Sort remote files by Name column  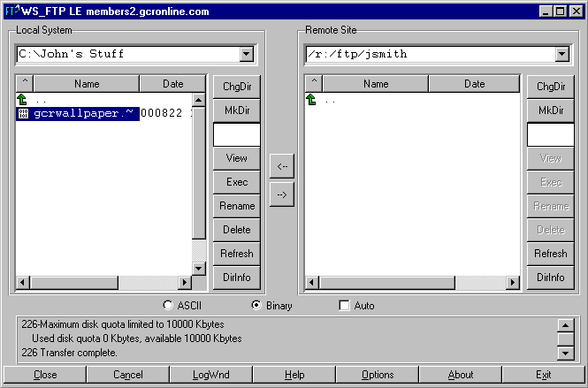(376, 83)
